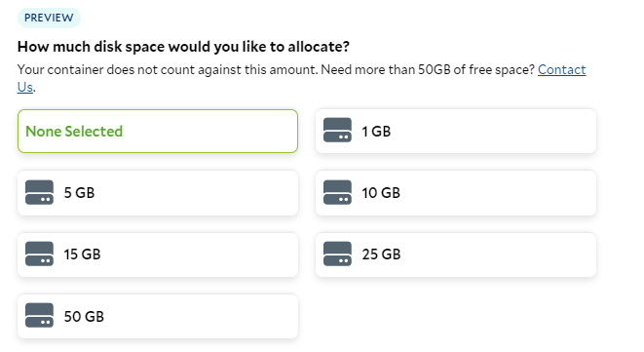Choose the 1 GB label text
The image size is (644, 352).
[x=376, y=132]
